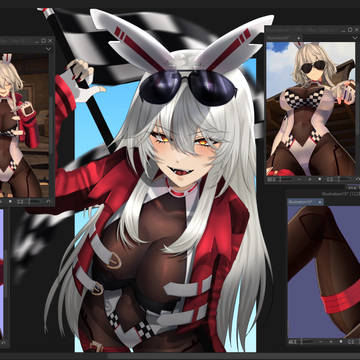Maximize the wooden room character window
Screen dimensions: 360x360
point(43,41)
